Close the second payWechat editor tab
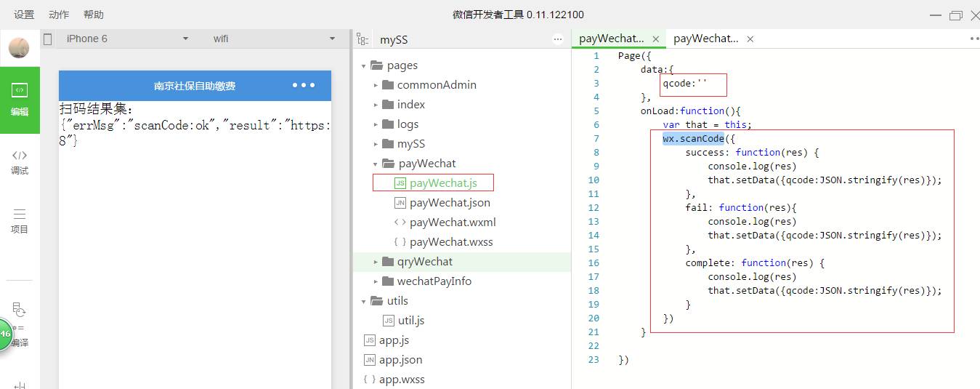Viewport: 980px width, 389px height. point(750,39)
